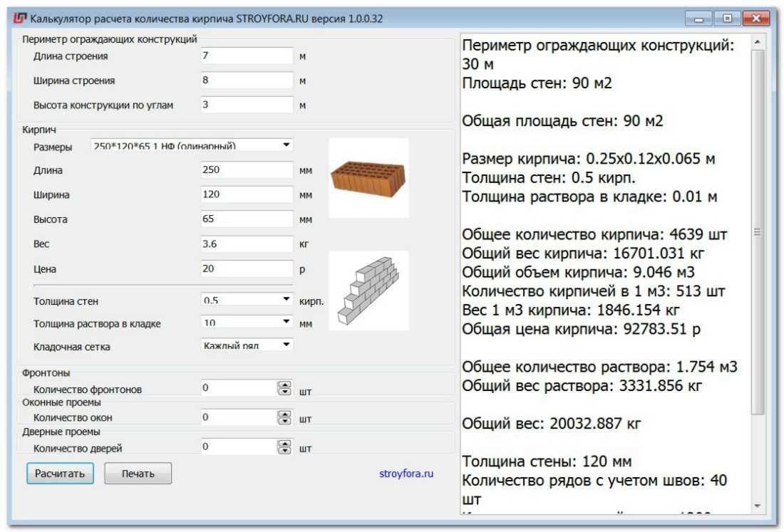Click the result line 'Площадь стен: 90 м2'
Image resolution: width=784 pixels, height=532 pixels.
pos(537,83)
